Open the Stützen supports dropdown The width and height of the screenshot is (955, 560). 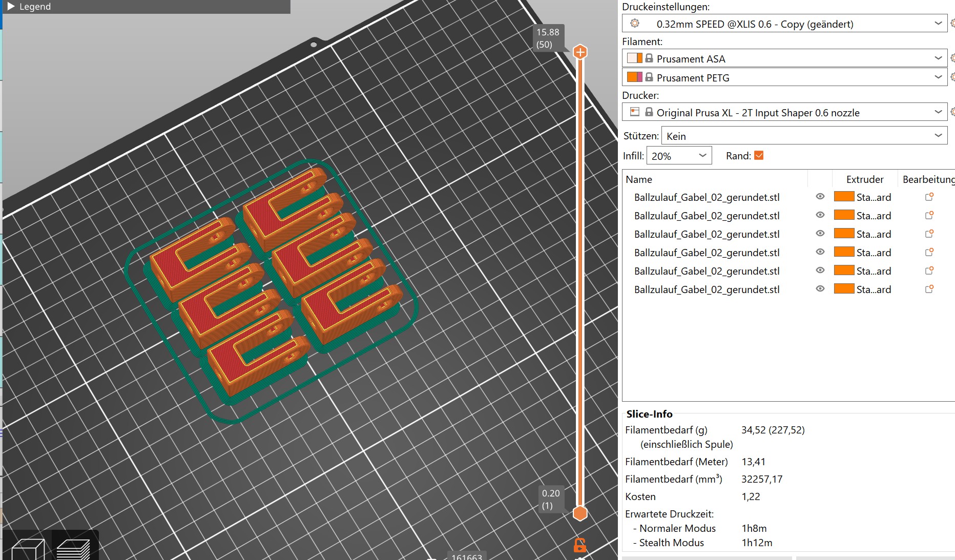click(x=804, y=136)
